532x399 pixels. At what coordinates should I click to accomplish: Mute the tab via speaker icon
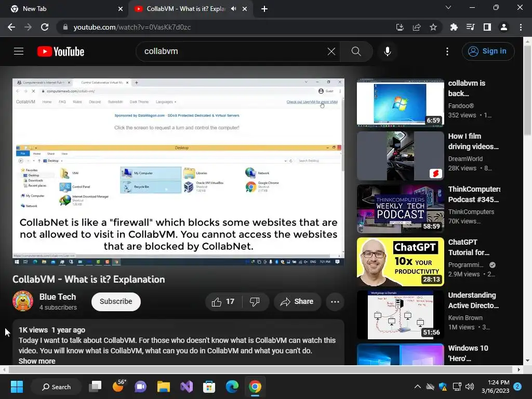(x=234, y=9)
